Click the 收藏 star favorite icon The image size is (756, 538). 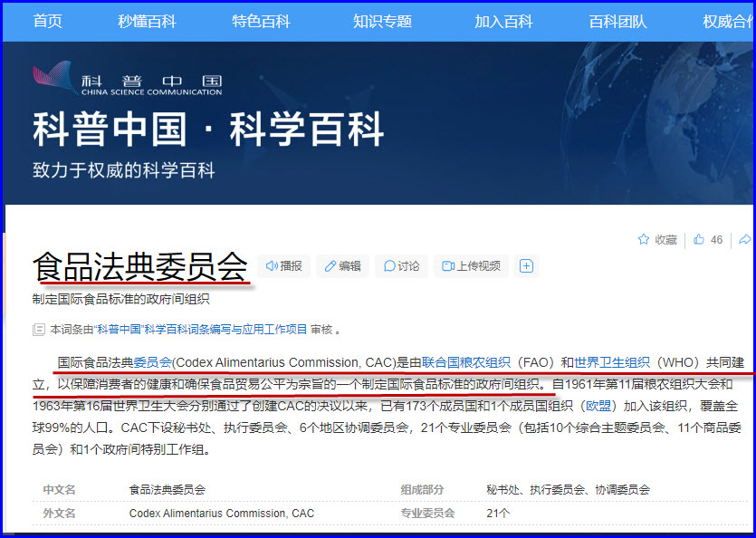pos(644,240)
